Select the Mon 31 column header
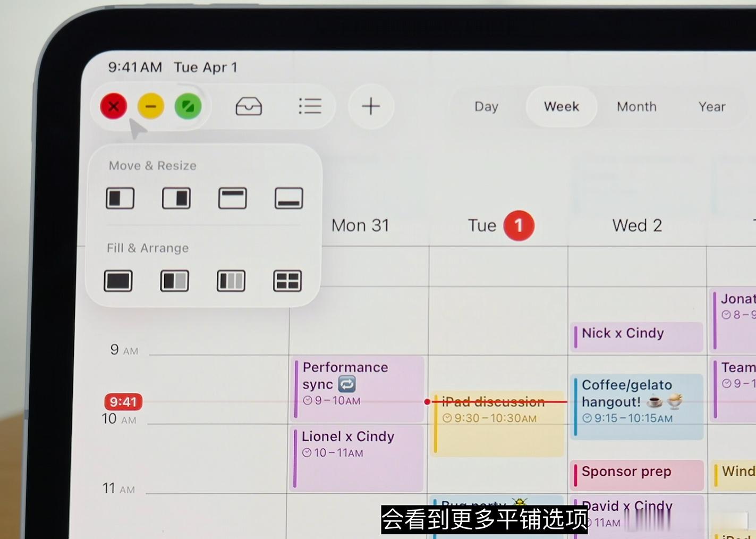This screenshot has width=756, height=539. pyautogui.click(x=360, y=225)
